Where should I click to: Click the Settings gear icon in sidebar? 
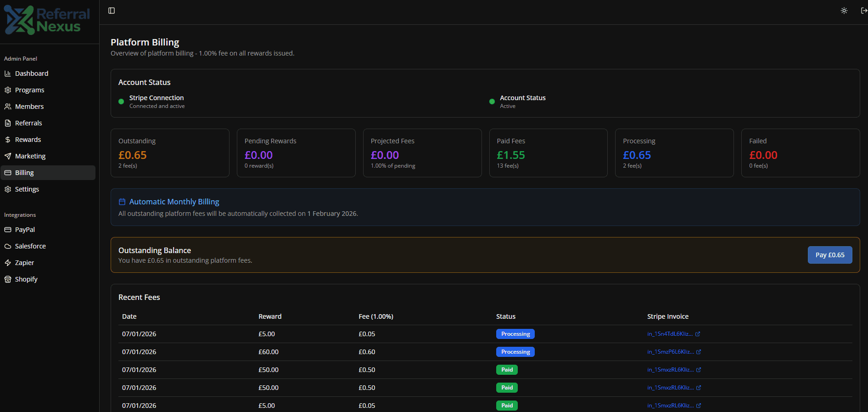pyautogui.click(x=8, y=189)
